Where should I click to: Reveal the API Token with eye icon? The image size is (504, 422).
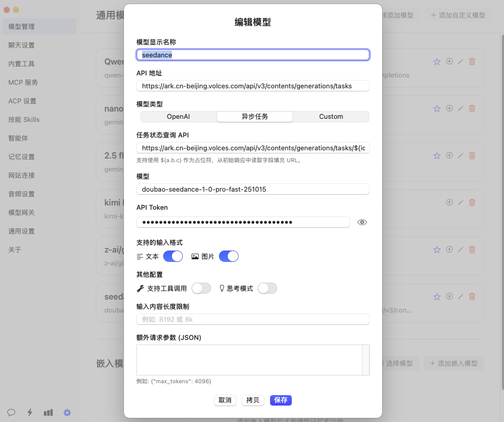pyautogui.click(x=362, y=222)
